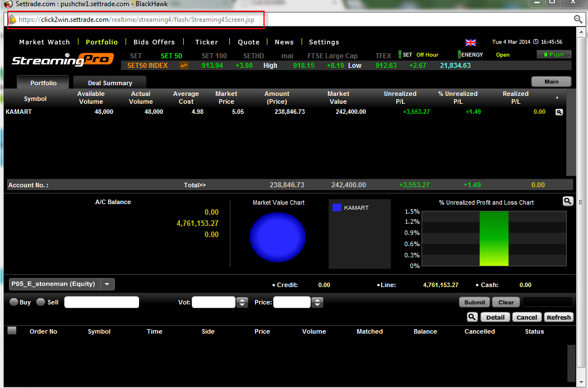The height and width of the screenshot is (388, 588).
Task: Open the News menu
Action: tap(284, 42)
